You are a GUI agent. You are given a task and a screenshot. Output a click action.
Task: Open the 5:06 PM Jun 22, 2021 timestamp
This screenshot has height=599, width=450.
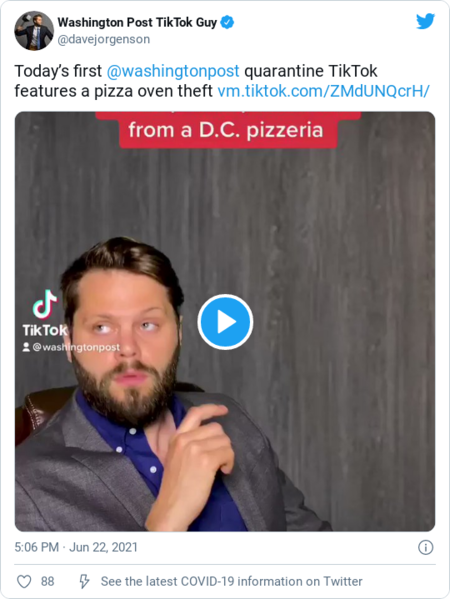tap(76, 547)
